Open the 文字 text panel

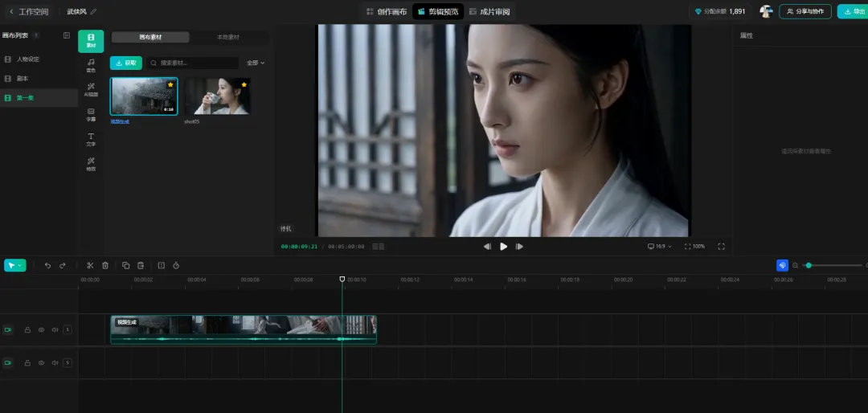(91, 140)
